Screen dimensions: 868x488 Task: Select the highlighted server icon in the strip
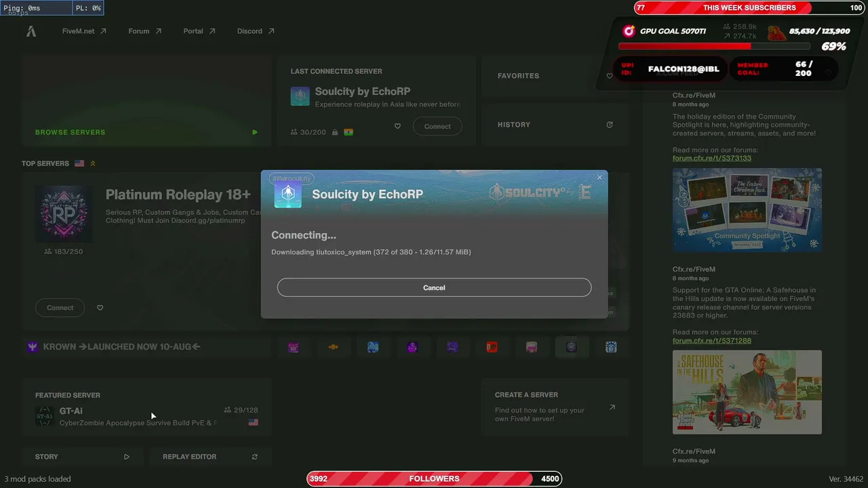(x=572, y=347)
